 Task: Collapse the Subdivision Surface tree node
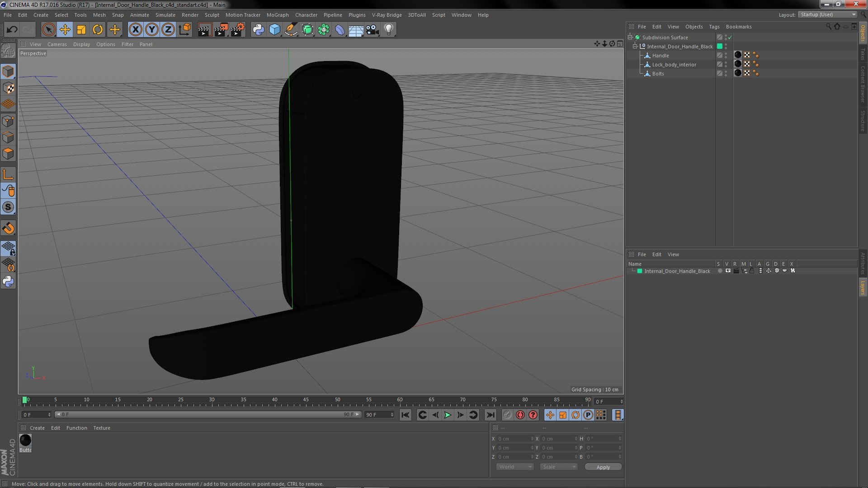[x=630, y=37]
